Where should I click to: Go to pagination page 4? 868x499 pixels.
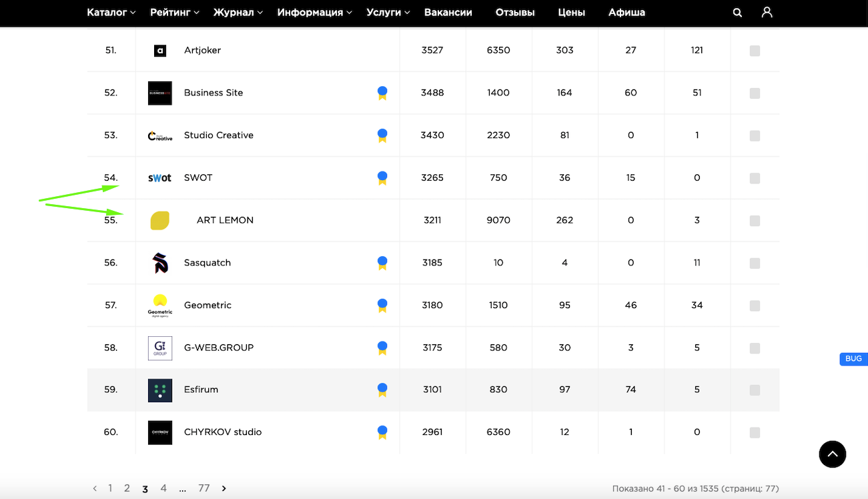pyautogui.click(x=163, y=488)
